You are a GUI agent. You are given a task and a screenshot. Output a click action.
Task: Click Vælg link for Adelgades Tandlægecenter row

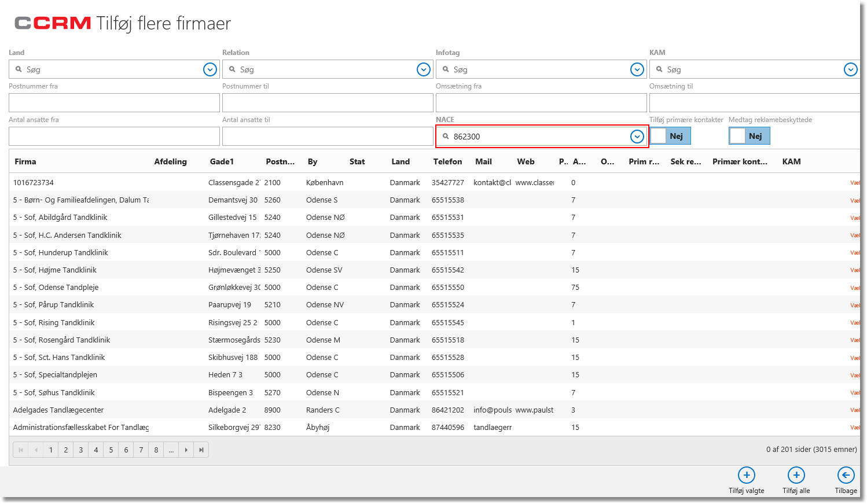click(855, 410)
